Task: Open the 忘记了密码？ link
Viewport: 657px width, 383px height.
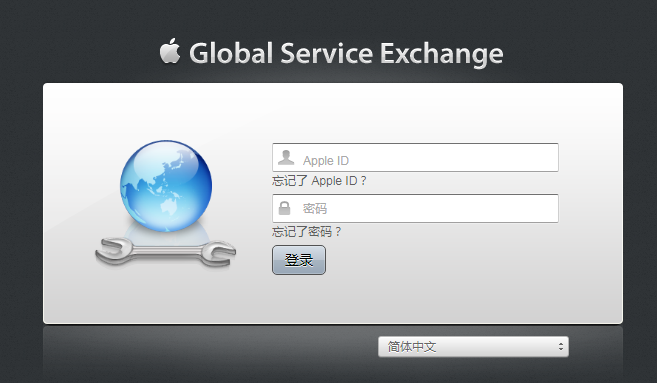Action: point(307,232)
